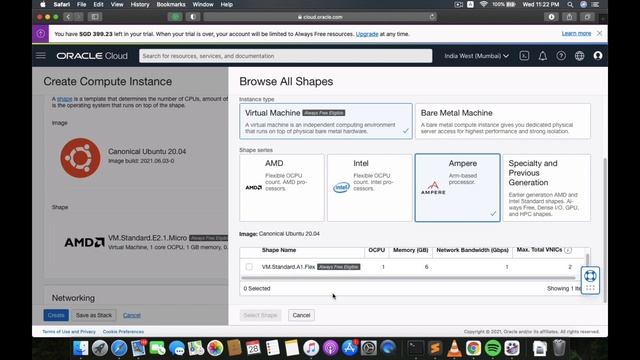Open the Window menu

[x=203, y=4]
